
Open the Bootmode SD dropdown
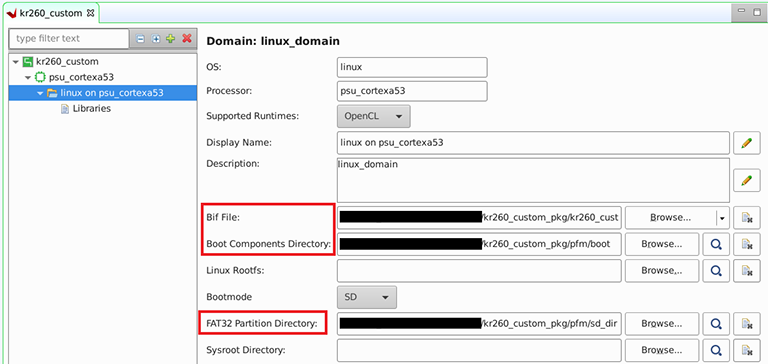(367, 297)
